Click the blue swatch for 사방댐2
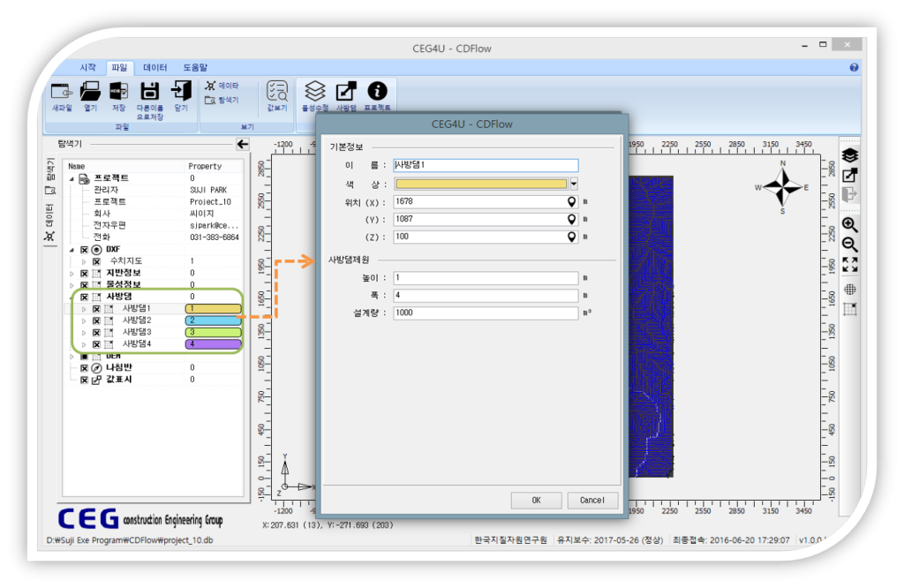The height and width of the screenshot is (588, 904). pyautogui.click(x=213, y=320)
